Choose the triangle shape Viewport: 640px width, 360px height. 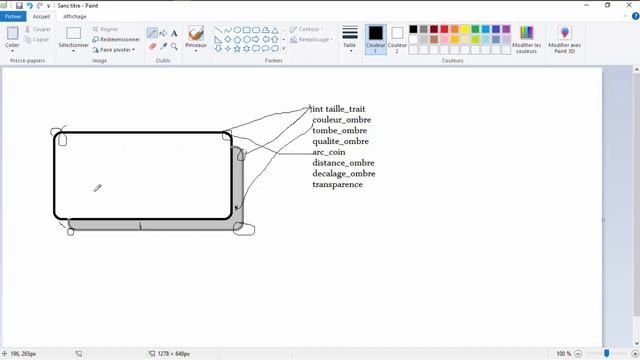(275, 30)
